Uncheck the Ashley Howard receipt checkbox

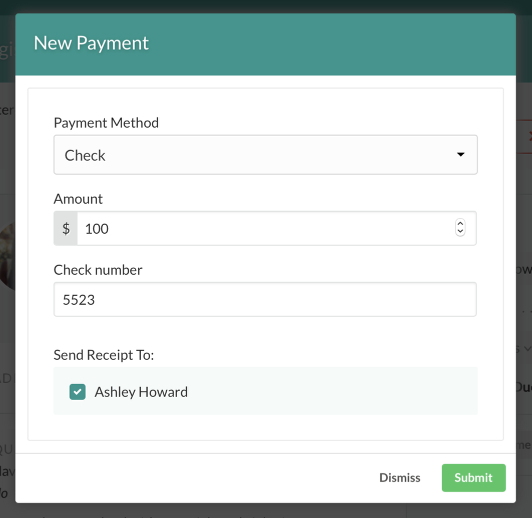(x=77, y=392)
